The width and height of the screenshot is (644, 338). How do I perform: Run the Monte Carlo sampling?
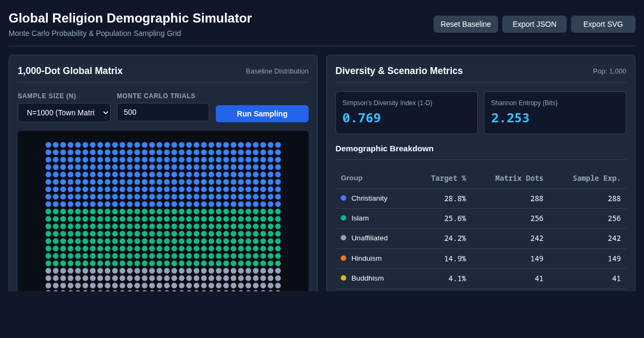pos(262,114)
